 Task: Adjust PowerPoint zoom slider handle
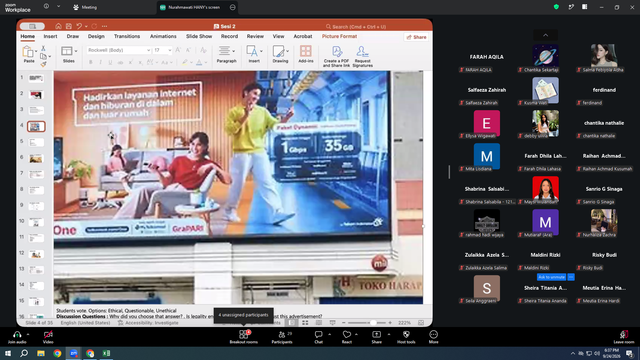point(373,323)
